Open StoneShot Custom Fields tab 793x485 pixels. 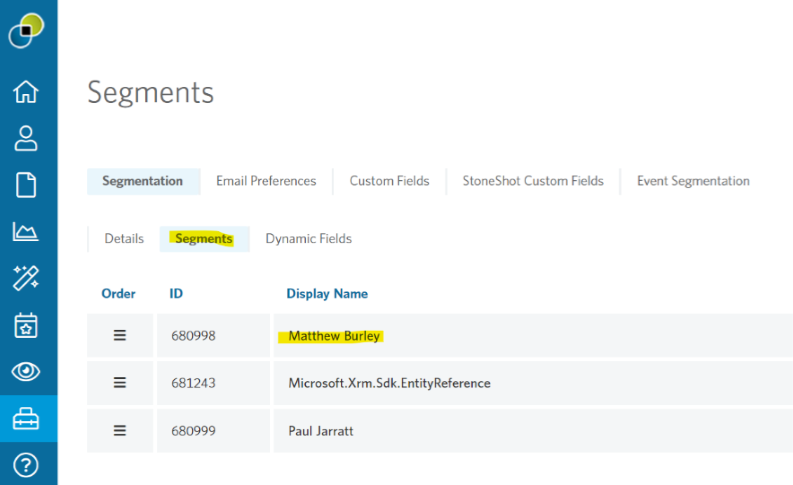(x=533, y=181)
